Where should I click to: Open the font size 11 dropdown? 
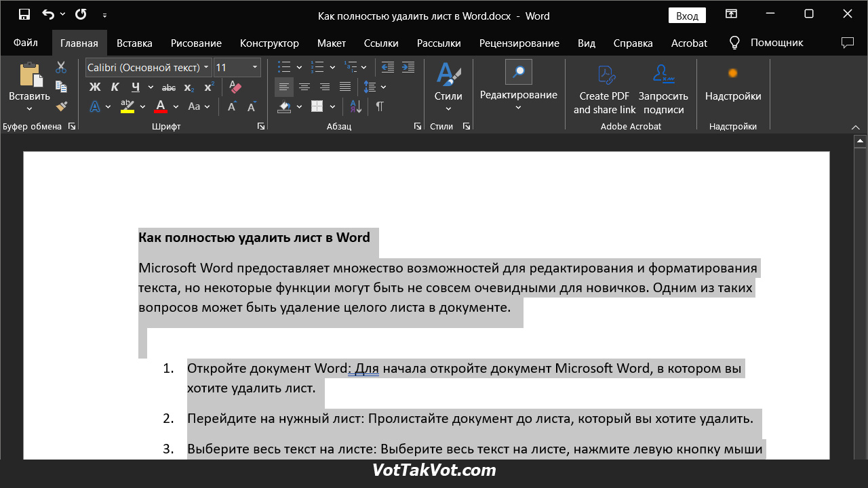point(255,67)
